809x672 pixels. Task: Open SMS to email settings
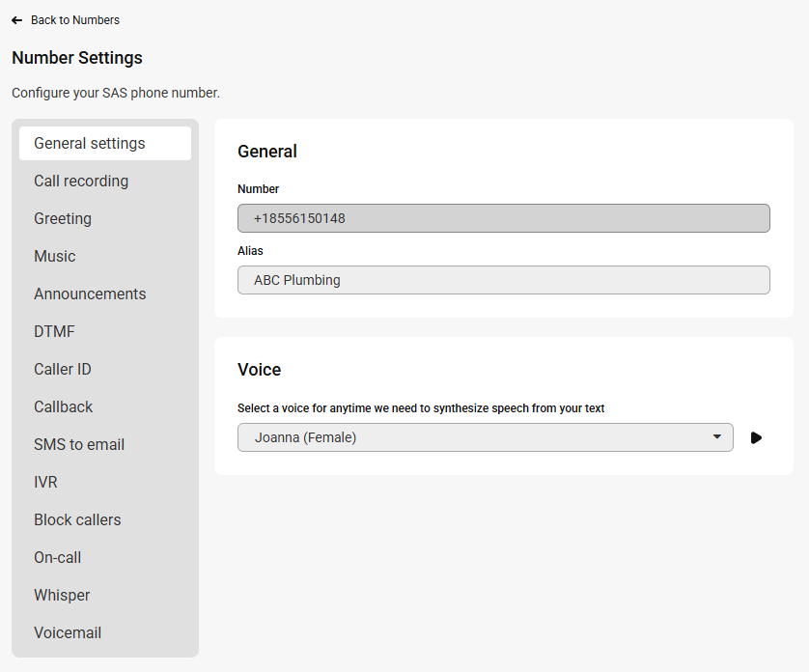pos(105,445)
